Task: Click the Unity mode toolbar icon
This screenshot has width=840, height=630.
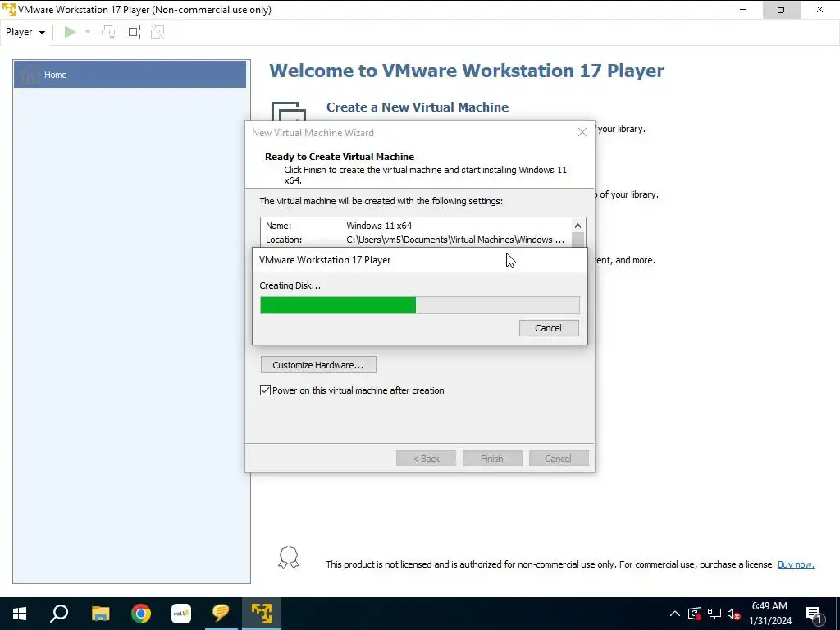Action: [x=157, y=32]
